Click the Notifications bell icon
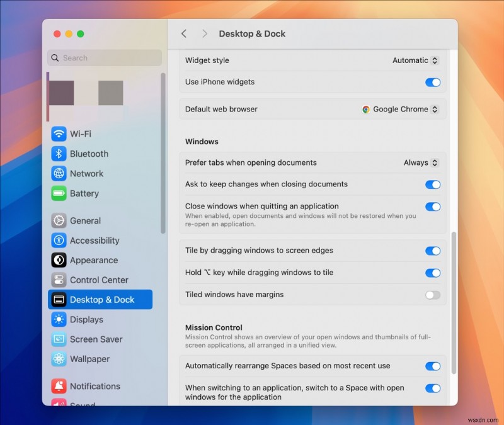Image resolution: width=504 pixels, height=425 pixels. click(59, 386)
